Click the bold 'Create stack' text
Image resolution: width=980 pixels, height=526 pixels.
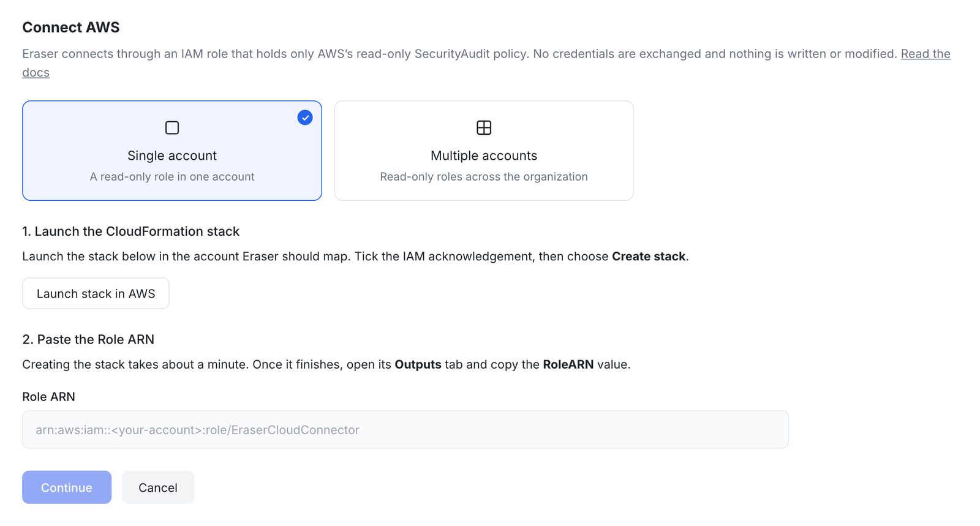pos(649,257)
